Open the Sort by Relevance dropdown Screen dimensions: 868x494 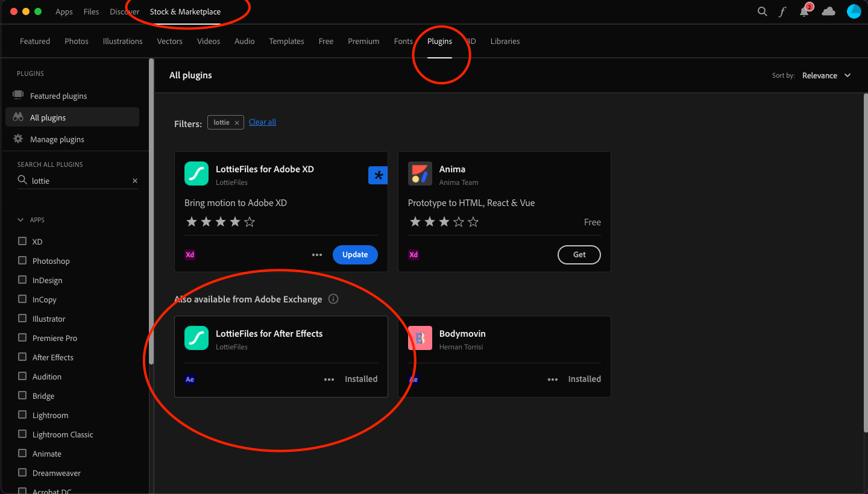coord(826,75)
